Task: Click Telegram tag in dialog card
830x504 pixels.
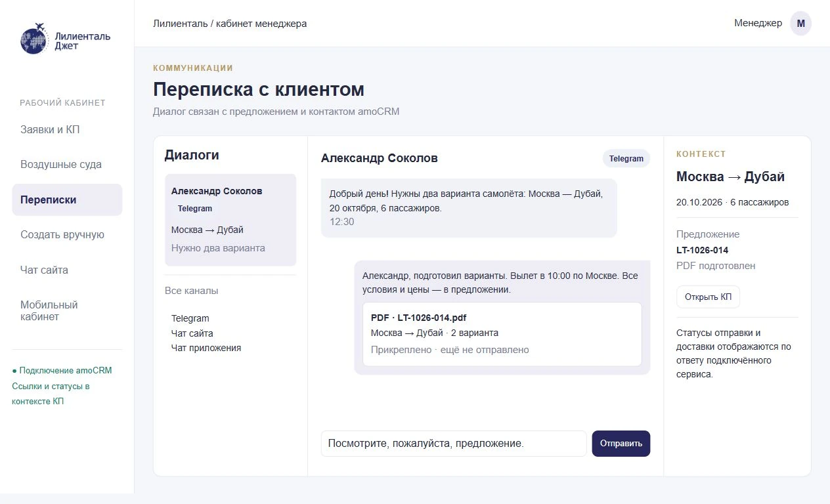Action: [195, 209]
